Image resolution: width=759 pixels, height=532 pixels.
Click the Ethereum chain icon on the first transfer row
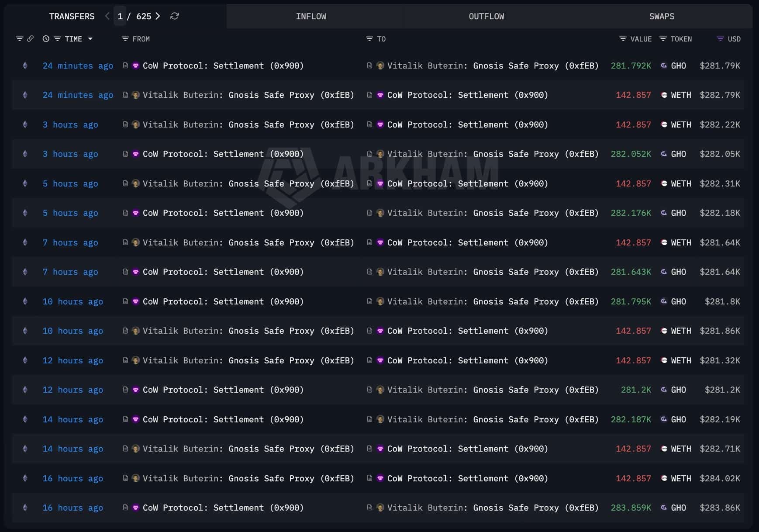tap(25, 66)
